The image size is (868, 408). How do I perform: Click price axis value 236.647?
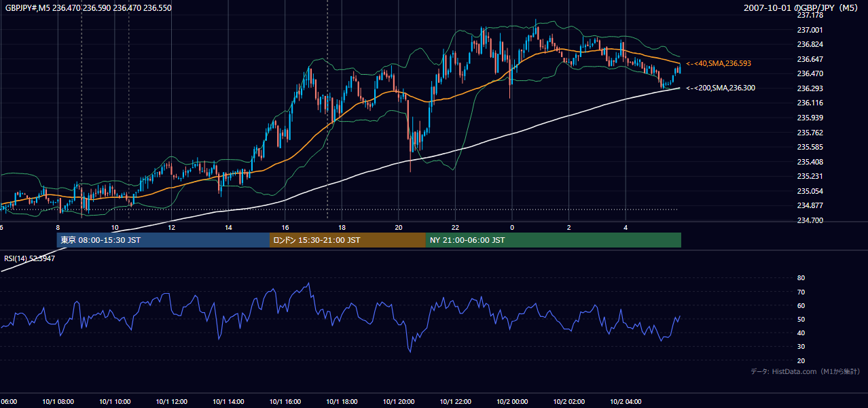810,59
